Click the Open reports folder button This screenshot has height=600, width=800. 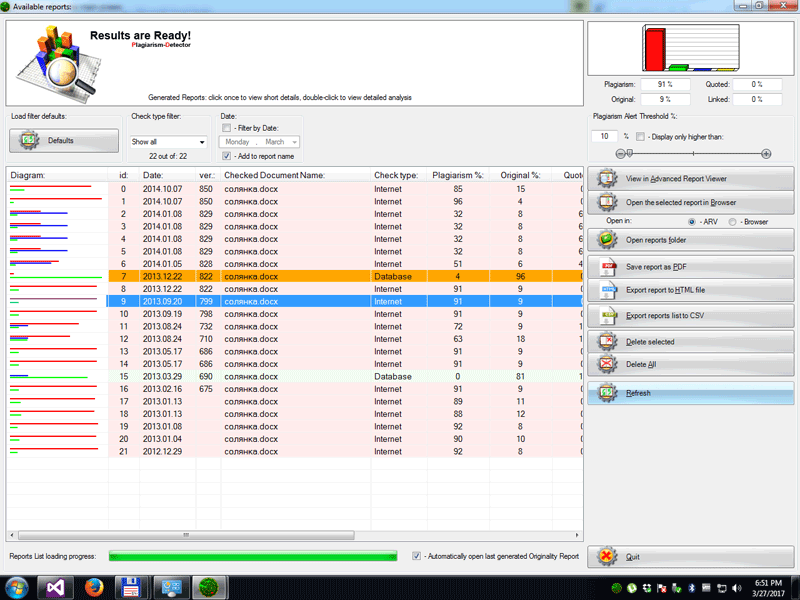click(x=690, y=240)
